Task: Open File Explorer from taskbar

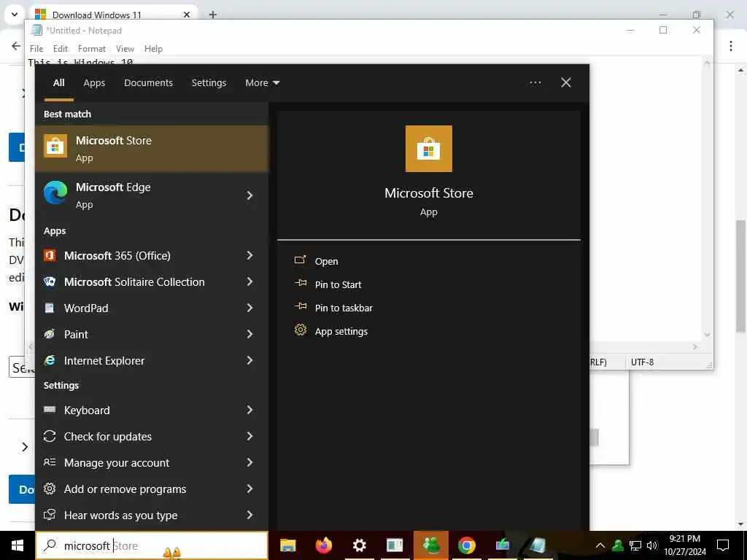Action: (287, 545)
